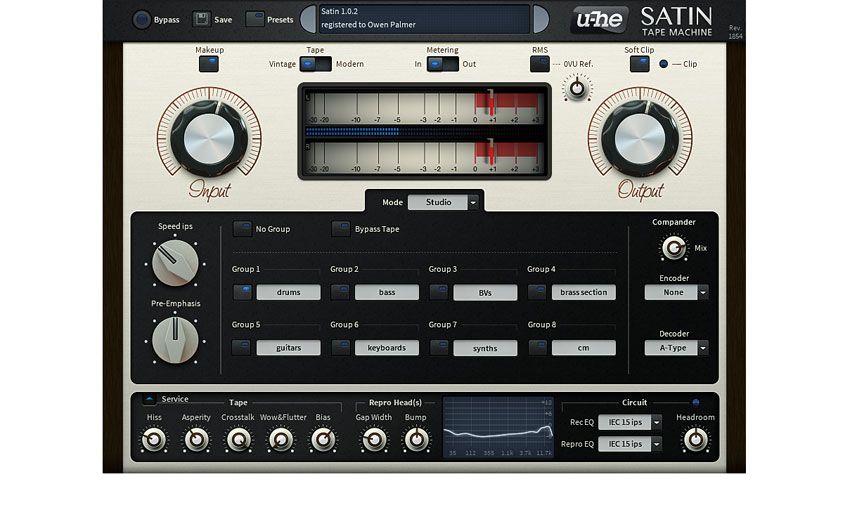
Task: Click the BVs group name field
Action: (x=485, y=292)
